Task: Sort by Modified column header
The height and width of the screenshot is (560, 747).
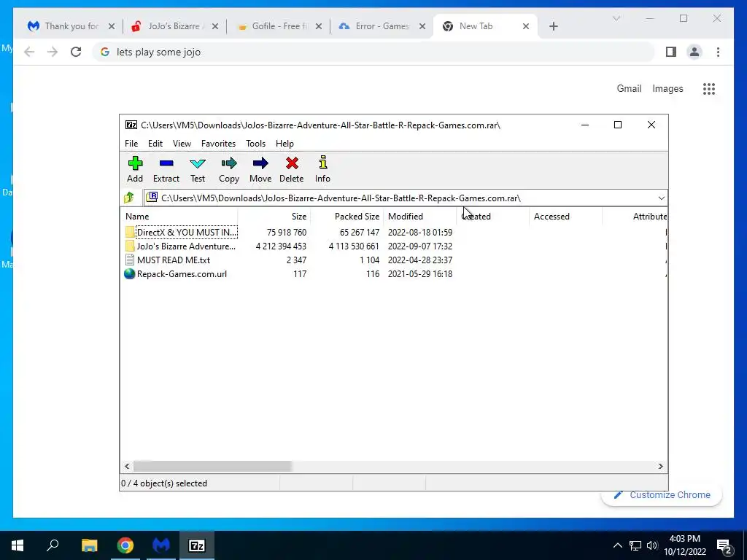Action: click(419, 216)
